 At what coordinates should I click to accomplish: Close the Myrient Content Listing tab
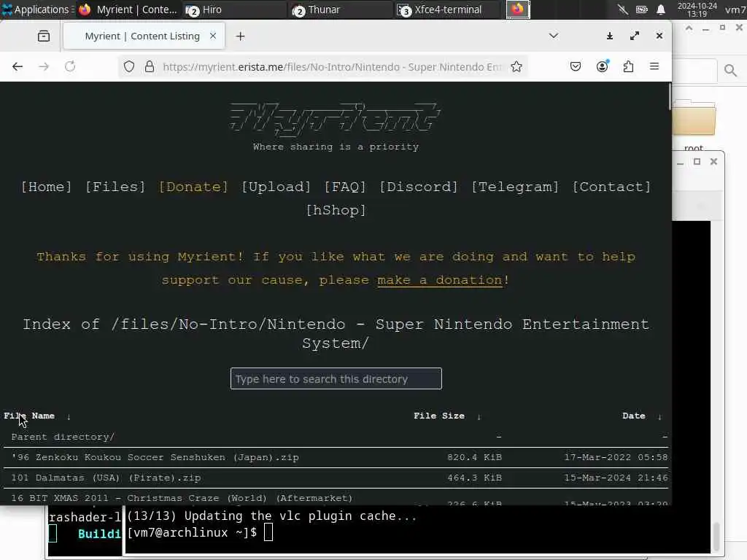pyautogui.click(x=213, y=36)
